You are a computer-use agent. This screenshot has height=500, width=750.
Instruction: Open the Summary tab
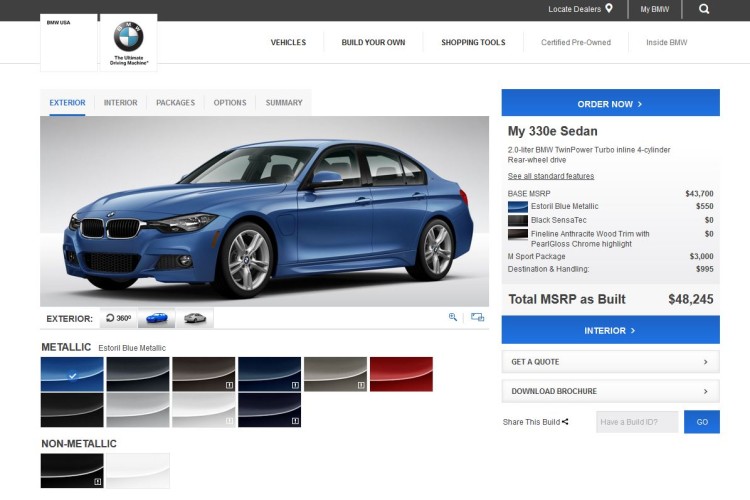[x=284, y=102]
